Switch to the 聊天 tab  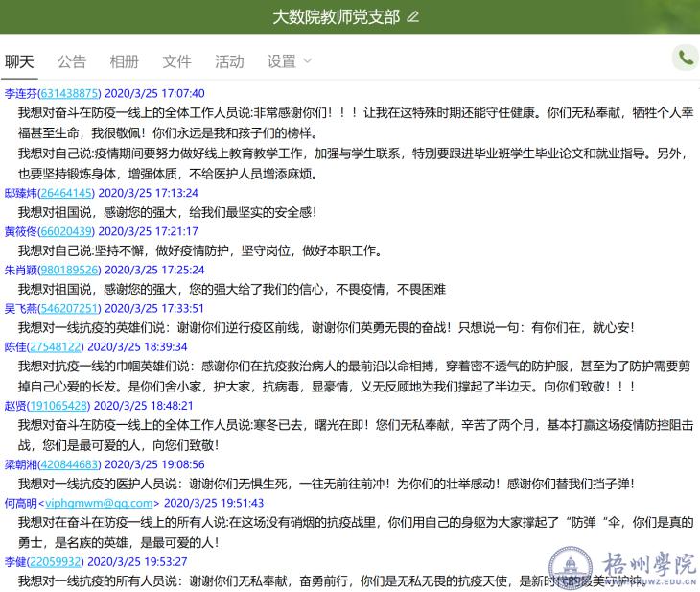coord(19,61)
